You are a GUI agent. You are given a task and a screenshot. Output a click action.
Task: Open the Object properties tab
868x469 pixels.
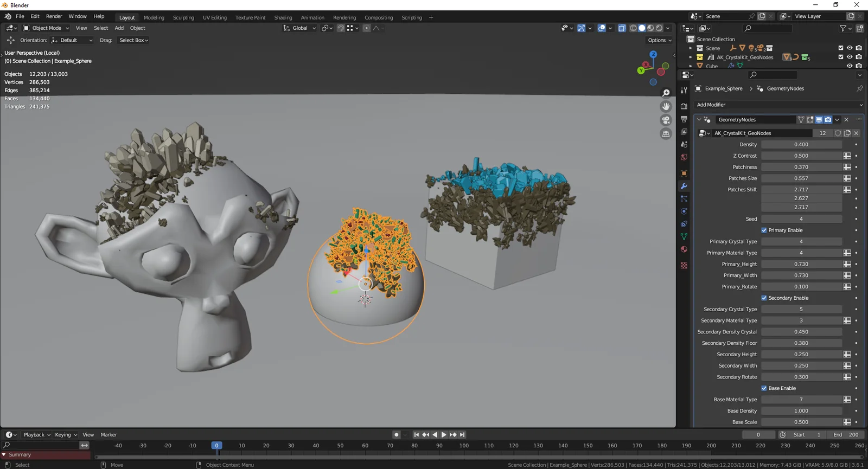point(684,174)
